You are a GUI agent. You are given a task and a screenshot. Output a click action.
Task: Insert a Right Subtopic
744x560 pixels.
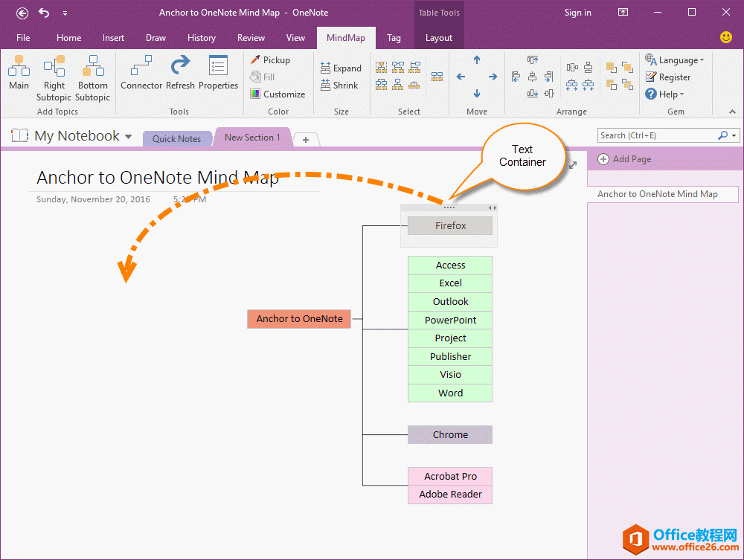point(54,78)
